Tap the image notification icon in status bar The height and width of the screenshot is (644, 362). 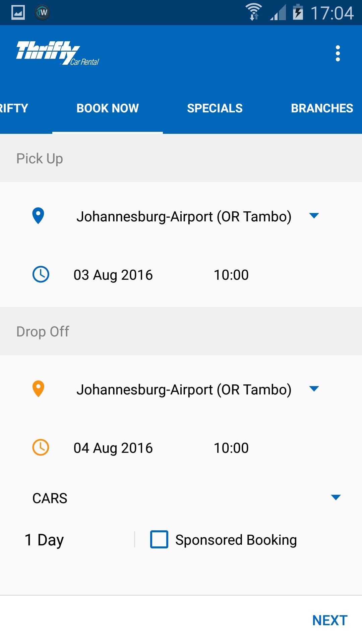(x=18, y=13)
